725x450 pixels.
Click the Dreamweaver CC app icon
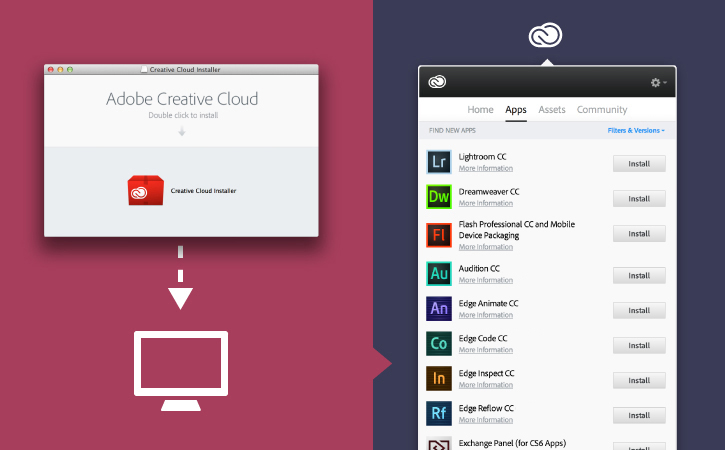[x=439, y=197]
